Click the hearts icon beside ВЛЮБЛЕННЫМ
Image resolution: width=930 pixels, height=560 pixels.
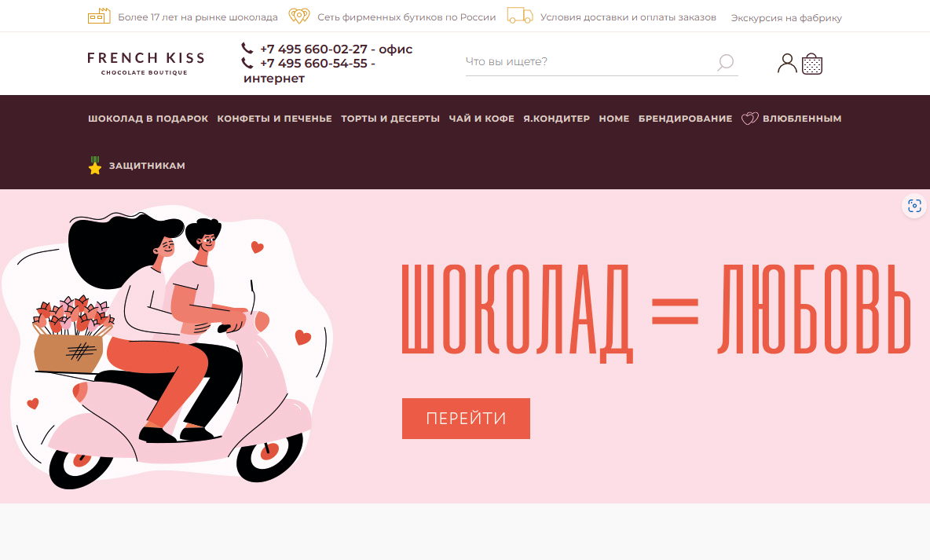(x=749, y=119)
